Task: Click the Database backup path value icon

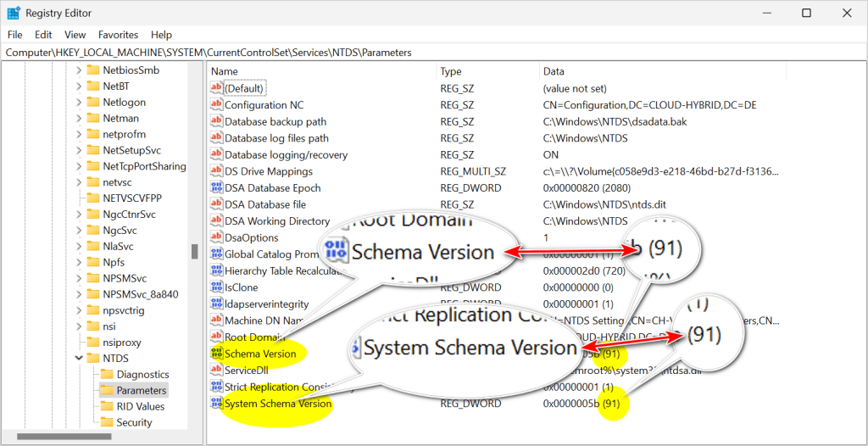Action: coord(215,121)
